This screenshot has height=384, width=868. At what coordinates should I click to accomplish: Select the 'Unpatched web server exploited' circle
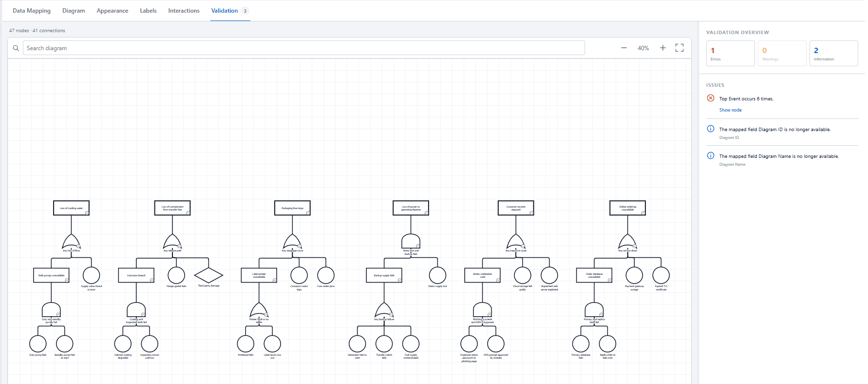(549, 275)
